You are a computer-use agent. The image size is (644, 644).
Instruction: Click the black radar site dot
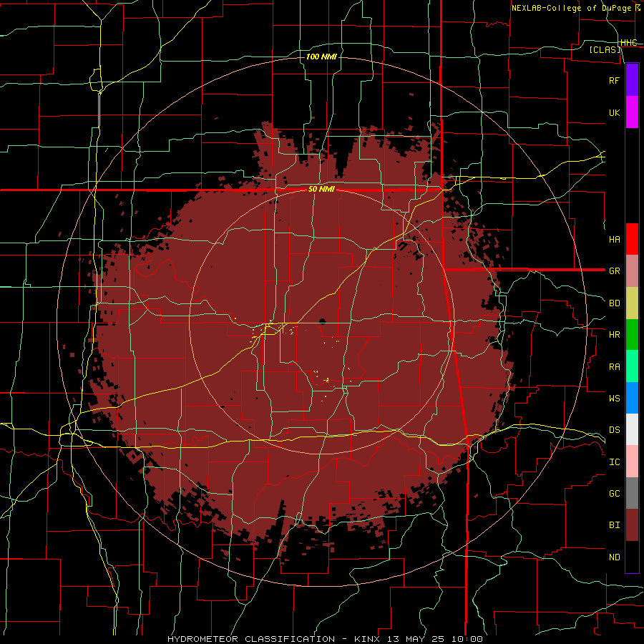322,321
